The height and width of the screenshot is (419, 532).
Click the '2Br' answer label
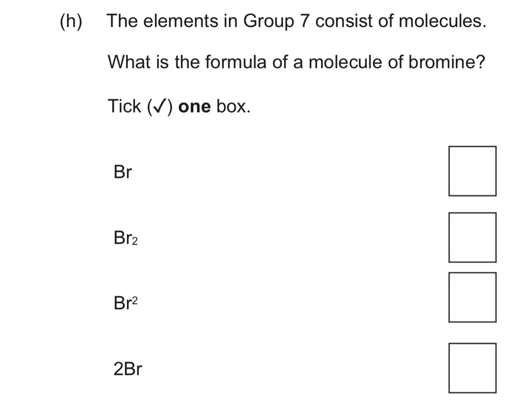[127, 369]
